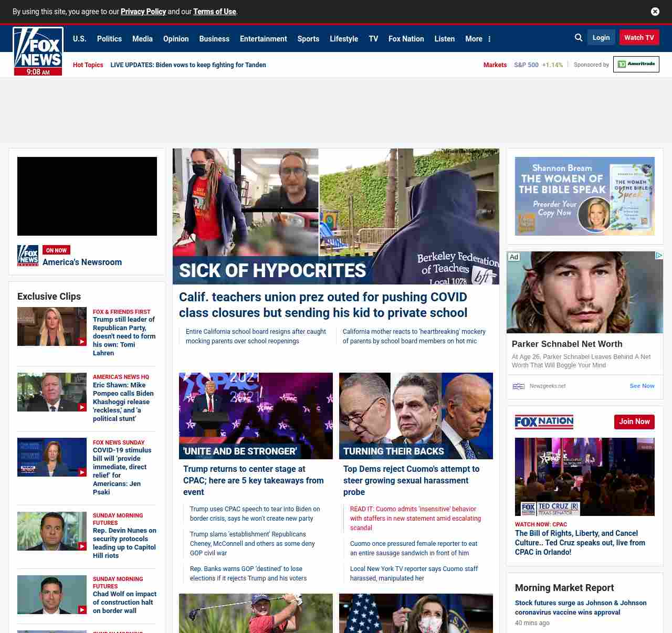The width and height of the screenshot is (672, 633).
Task: Open the Entertainment section
Action: 263,39
